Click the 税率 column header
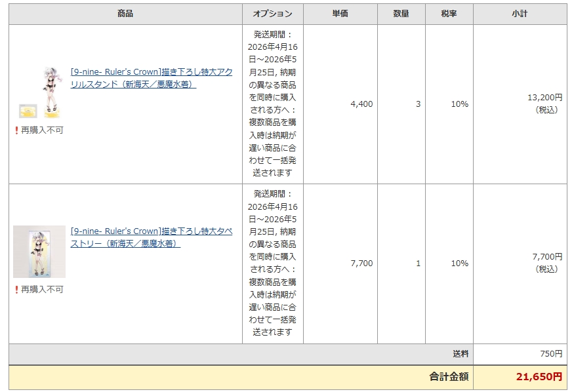 click(449, 14)
